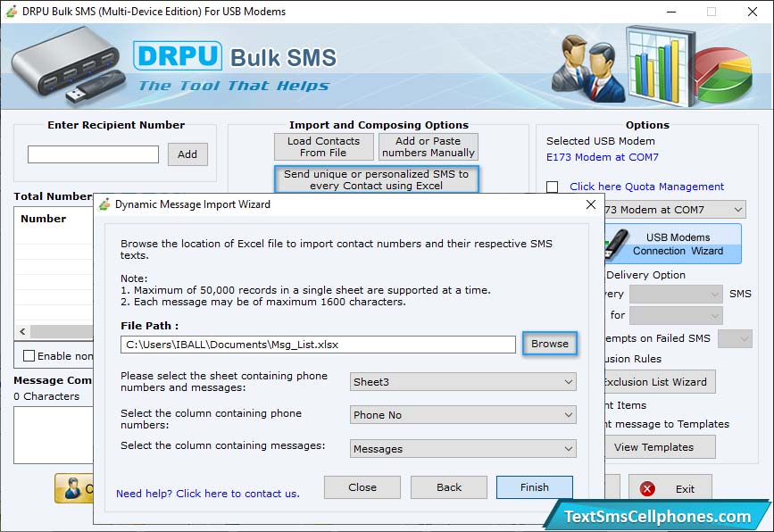Click the View Templates button

pyautogui.click(x=660, y=447)
